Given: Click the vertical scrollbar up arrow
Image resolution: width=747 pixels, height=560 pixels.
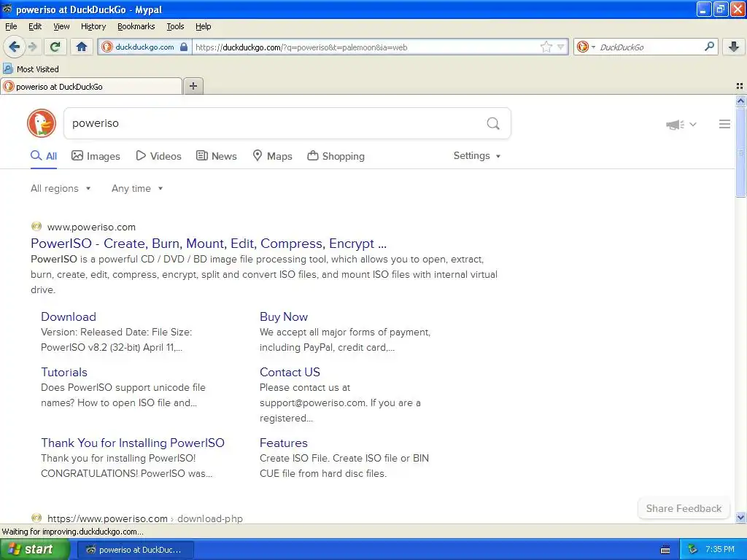Looking at the screenshot, I should click(x=740, y=101).
